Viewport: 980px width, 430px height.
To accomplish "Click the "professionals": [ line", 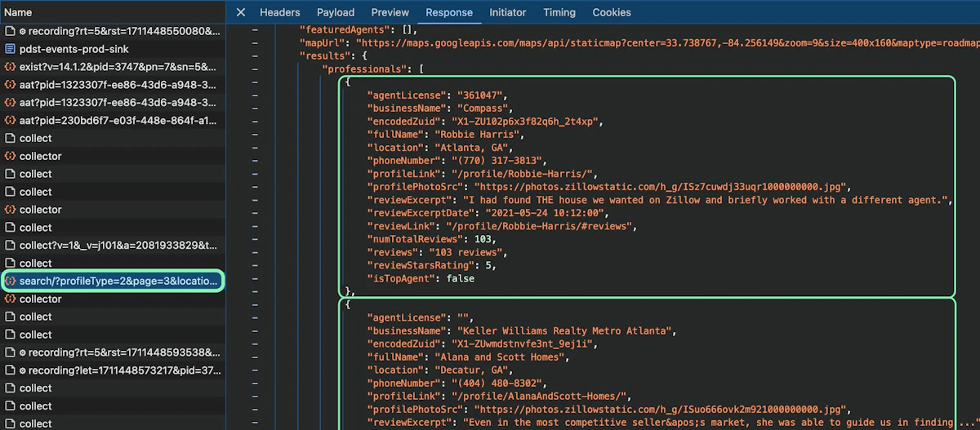I will tap(372, 69).
